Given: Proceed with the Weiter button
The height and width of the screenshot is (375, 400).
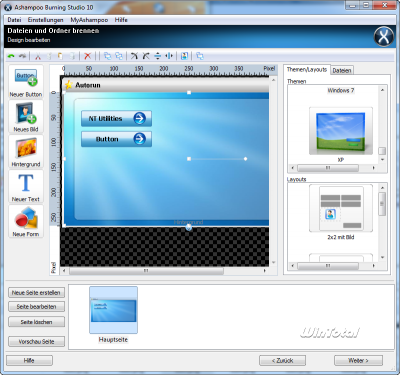Looking at the screenshot, I should point(358,360).
